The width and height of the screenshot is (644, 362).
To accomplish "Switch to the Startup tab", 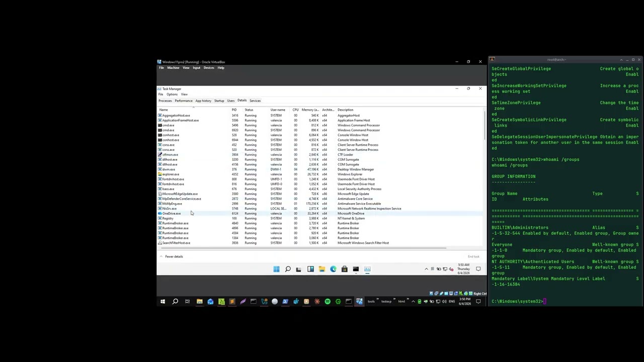I will 219,101.
